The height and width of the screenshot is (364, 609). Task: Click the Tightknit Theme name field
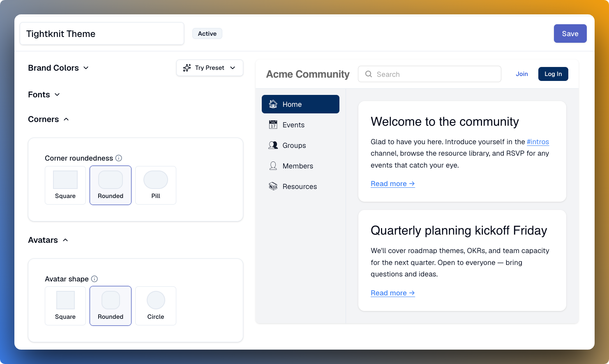point(102,34)
